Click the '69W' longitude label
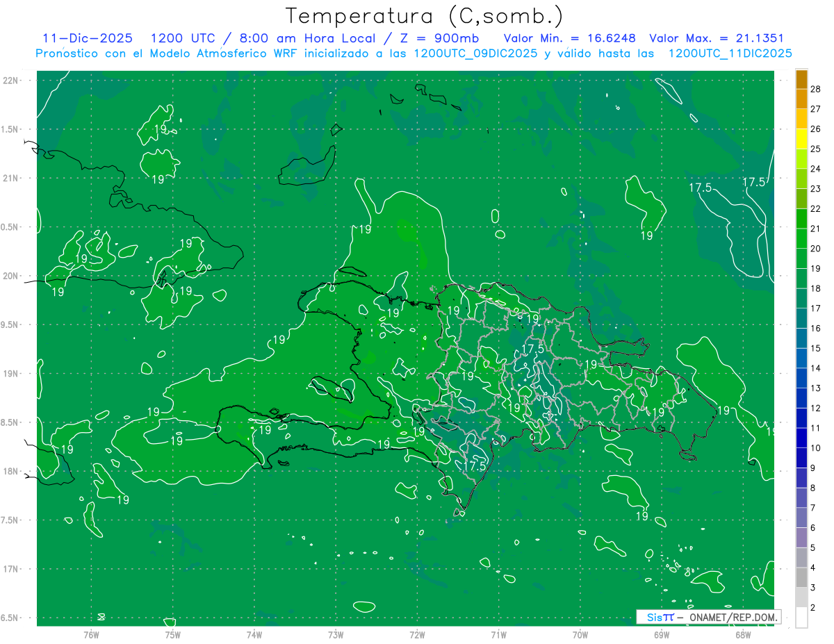834x644 pixels. (x=662, y=634)
